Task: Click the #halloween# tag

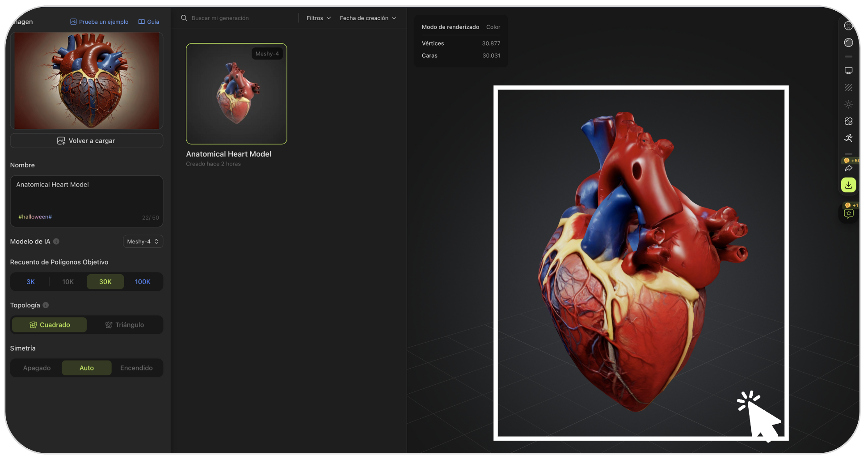Action: (x=35, y=217)
